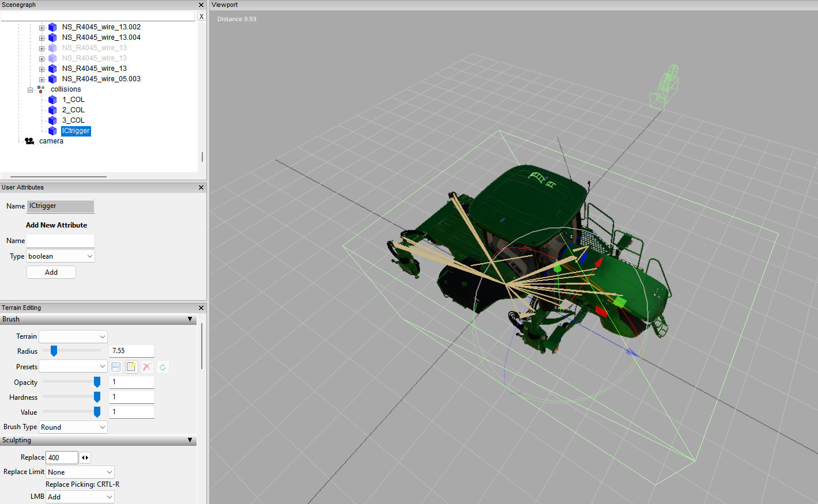
Task: Open the Presets dropdown
Action: 73,366
